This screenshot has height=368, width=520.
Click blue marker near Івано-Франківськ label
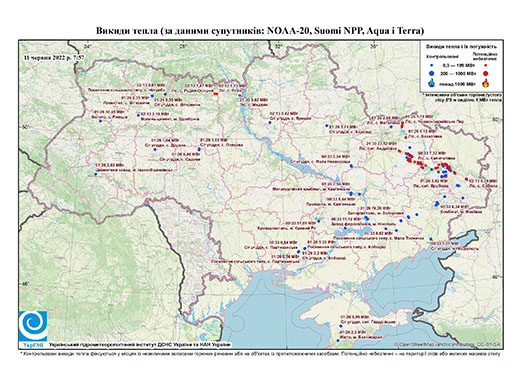point(96,174)
